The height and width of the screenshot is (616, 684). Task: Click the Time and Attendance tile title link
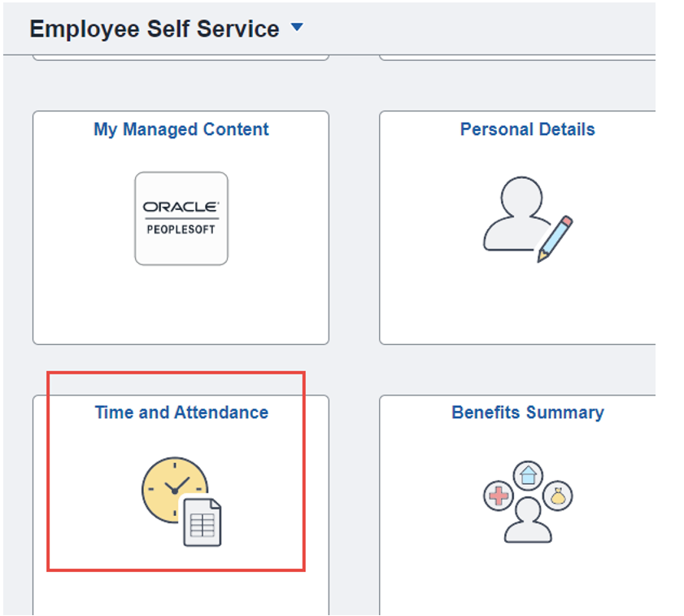pos(181,413)
